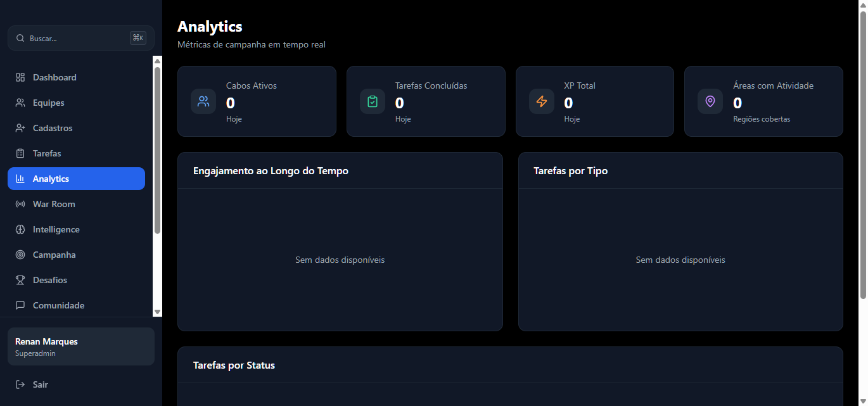Open the Renan Marques profile card

click(x=81, y=346)
